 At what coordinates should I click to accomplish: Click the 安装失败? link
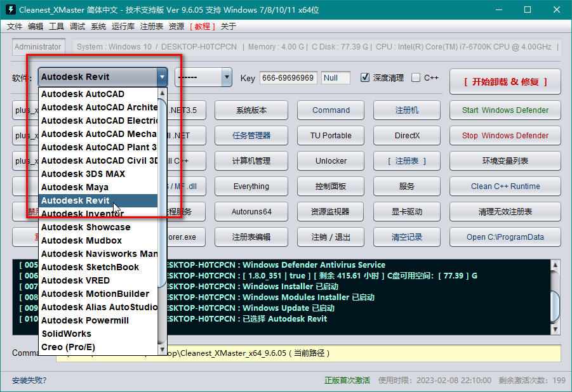(29, 381)
